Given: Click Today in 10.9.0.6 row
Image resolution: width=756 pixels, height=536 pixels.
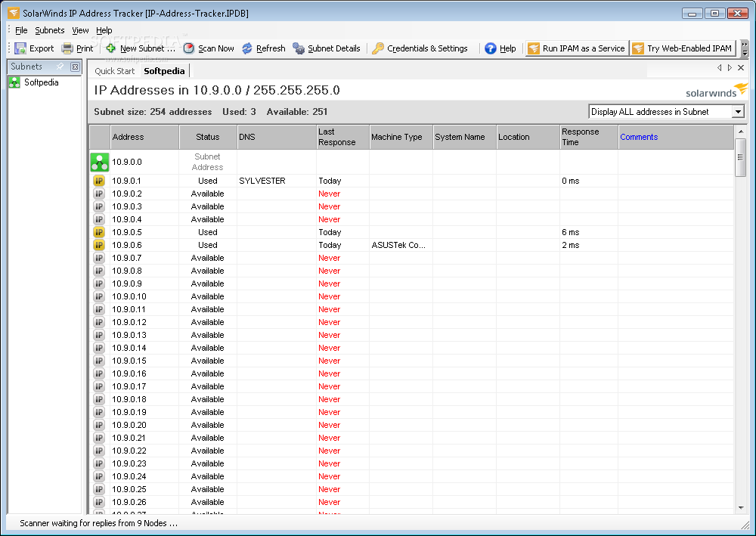Looking at the screenshot, I should (330, 245).
